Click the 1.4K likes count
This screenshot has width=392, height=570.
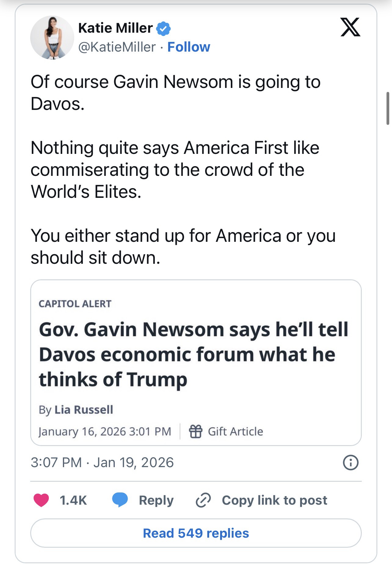click(x=73, y=500)
